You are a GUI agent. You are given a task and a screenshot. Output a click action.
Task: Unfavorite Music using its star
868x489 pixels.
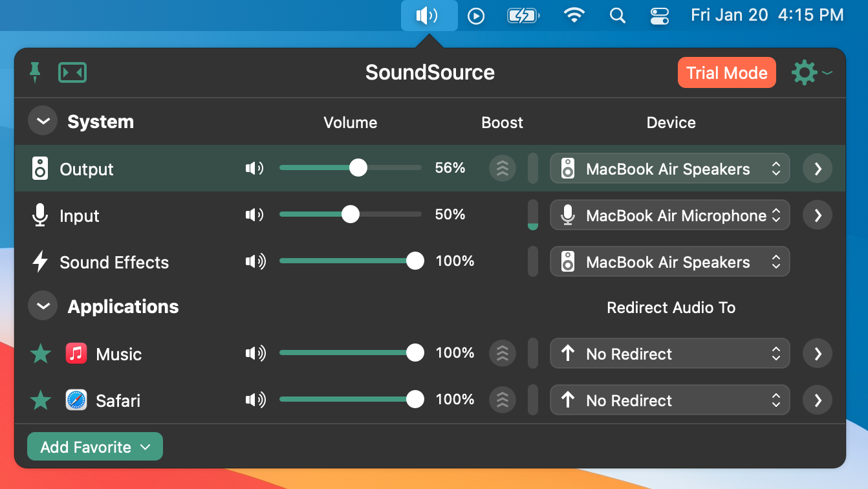[41, 353]
